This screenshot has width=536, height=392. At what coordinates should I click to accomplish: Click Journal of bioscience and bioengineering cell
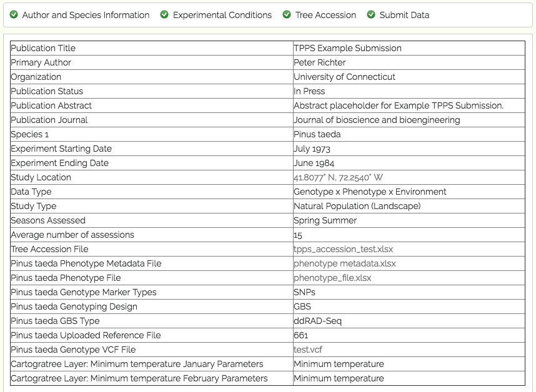[x=409, y=120]
